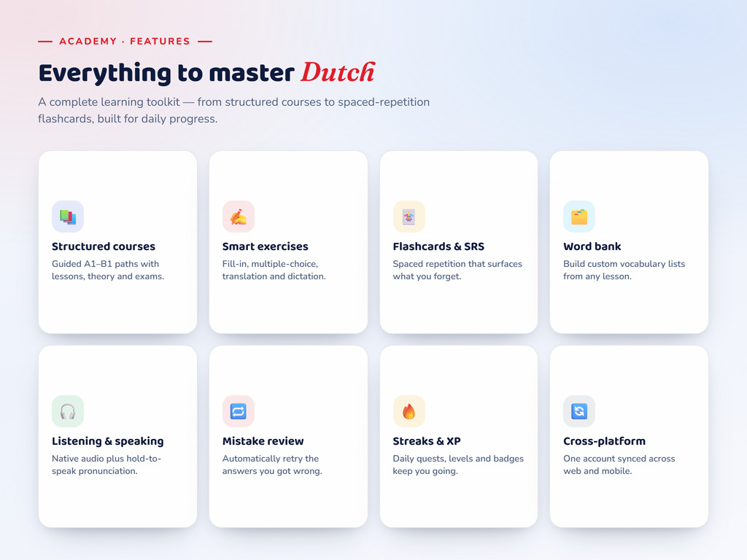Viewport: 747px width, 560px height.
Task: Open the Listening & speaking title
Action: point(108,441)
